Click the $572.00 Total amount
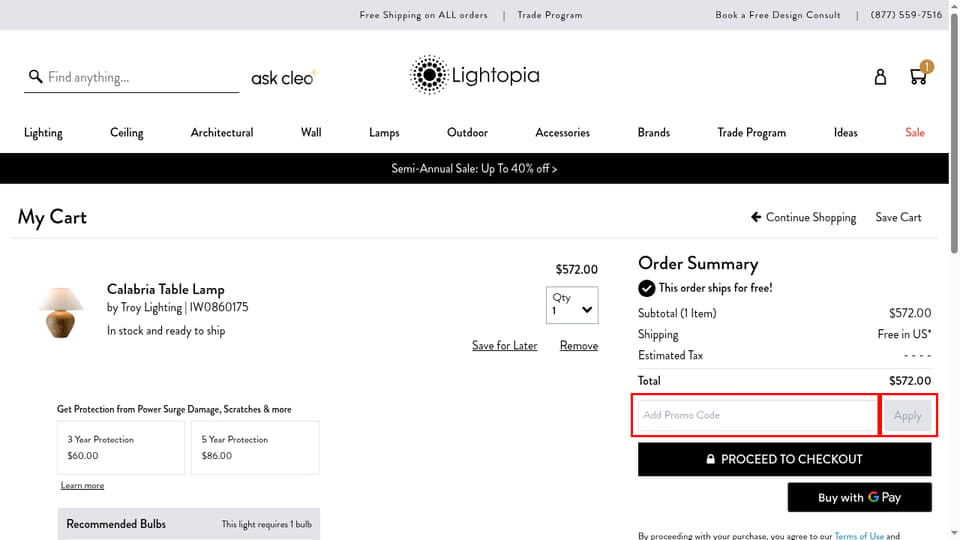 910,381
